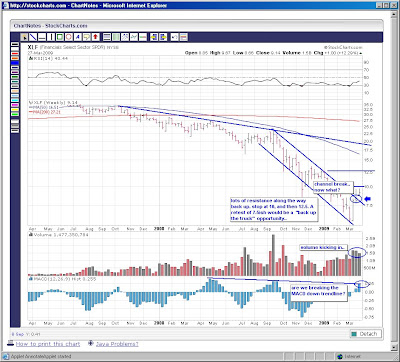This screenshot has height=362, width=400.
Task: Pick the dark green color swatch
Action: point(15,77)
